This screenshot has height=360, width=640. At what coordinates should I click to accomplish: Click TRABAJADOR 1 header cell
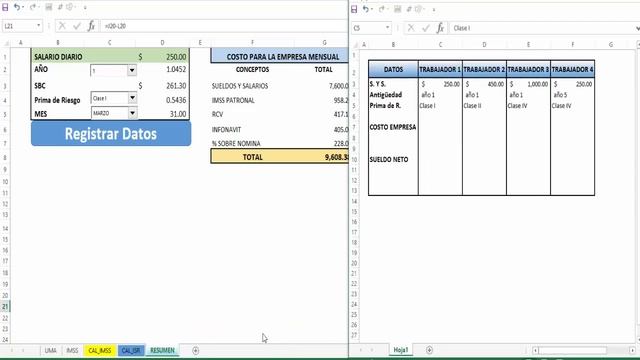[x=440, y=70]
